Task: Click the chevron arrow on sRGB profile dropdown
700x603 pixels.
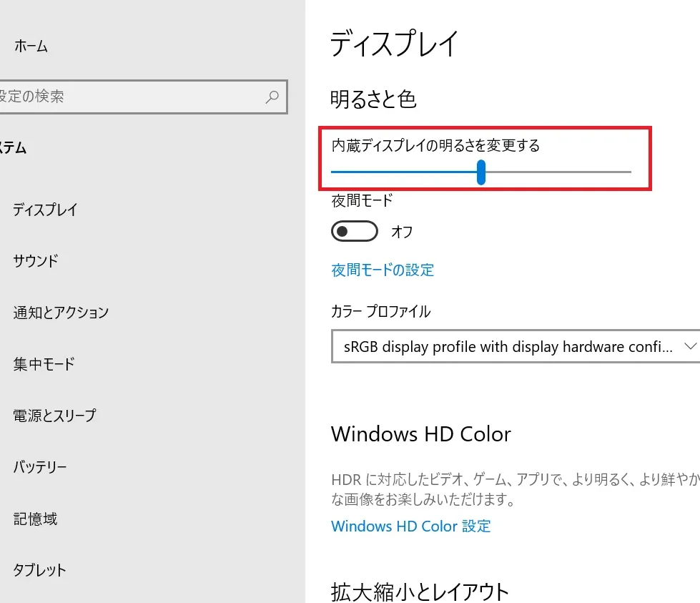Action: pyautogui.click(x=690, y=347)
